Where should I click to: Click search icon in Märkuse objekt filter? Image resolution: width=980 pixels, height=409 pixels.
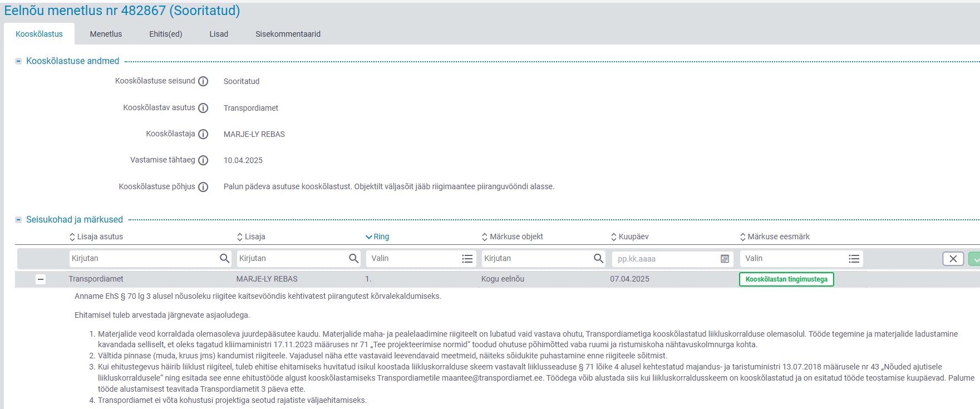(x=598, y=258)
